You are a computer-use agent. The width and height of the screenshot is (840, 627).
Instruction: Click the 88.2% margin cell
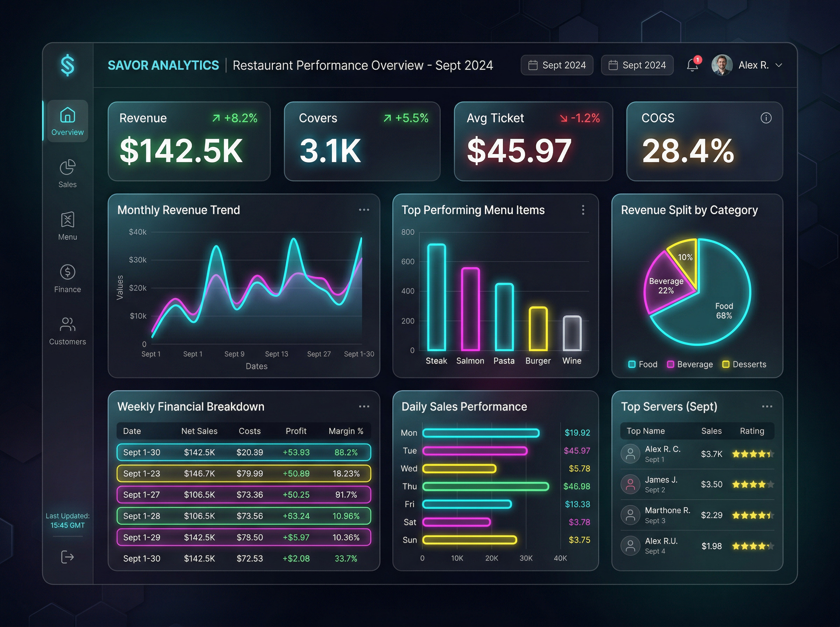(346, 452)
